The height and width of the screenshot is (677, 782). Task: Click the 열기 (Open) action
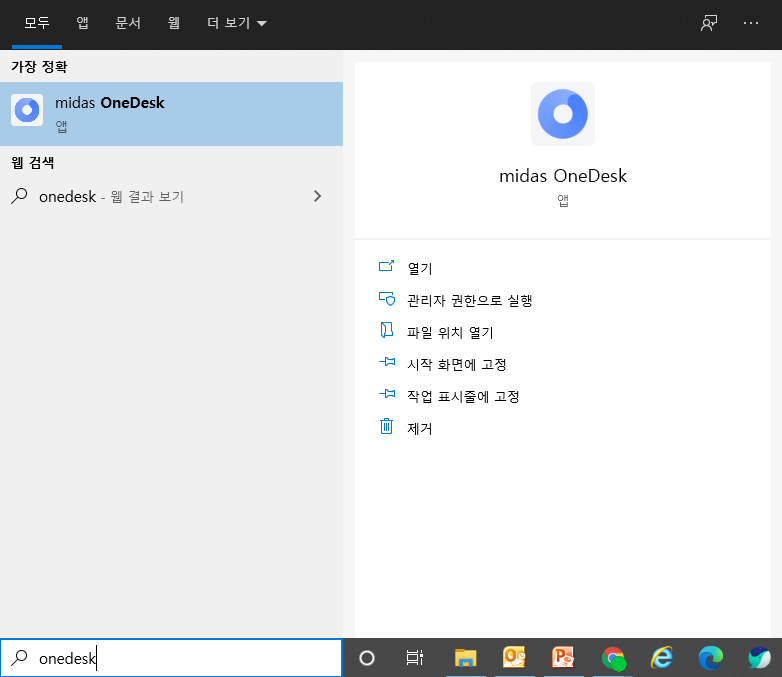tap(420, 268)
